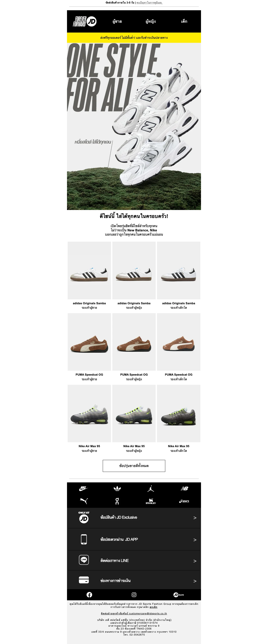Open the เด็ก menu item
268x644 pixels.
(184, 21)
